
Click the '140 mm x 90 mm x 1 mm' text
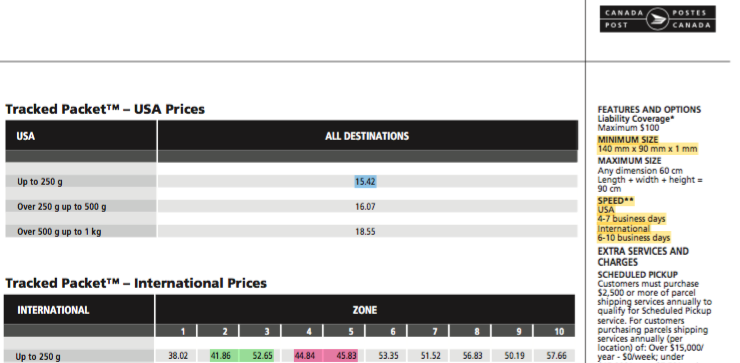coord(647,149)
